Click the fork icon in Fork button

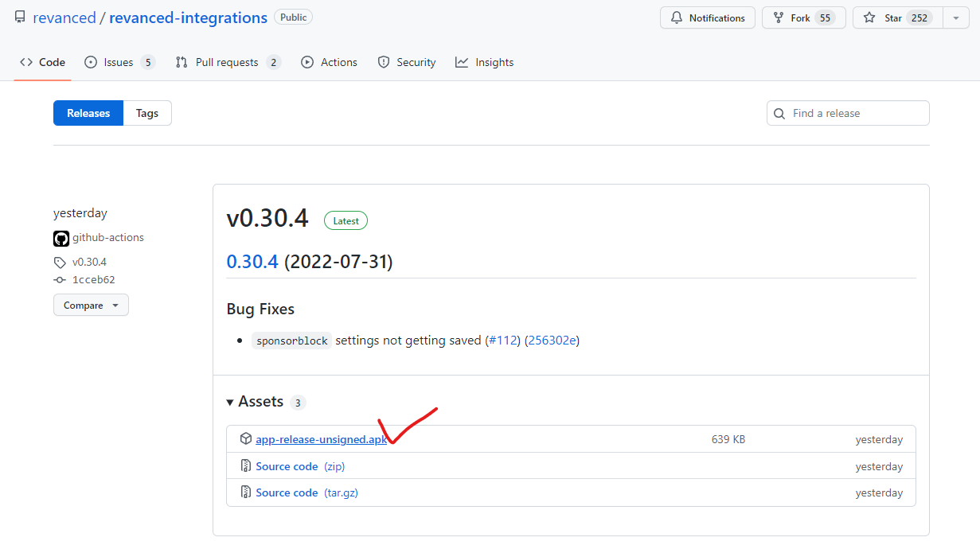coord(779,18)
